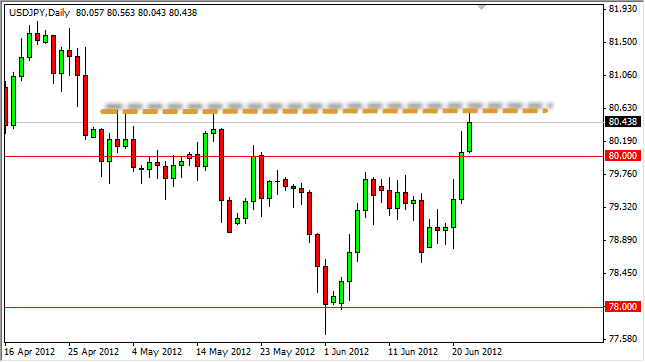Click the latest green candle near 80.438
This screenshot has width=645, height=362.
click(469, 137)
